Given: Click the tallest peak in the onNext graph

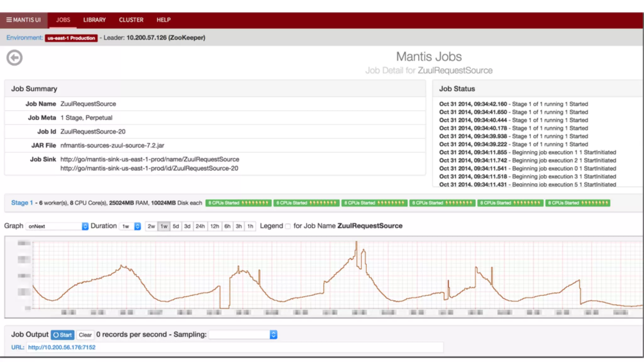Looking at the screenshot, I should 356,243.
